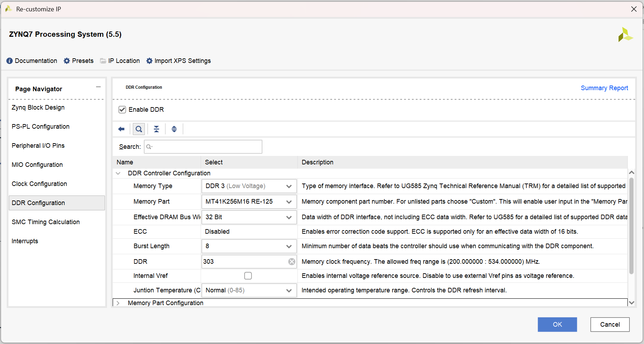Open the Memory Type dropdown
Viewport: 644px width, 344px height.
click(249, 186)
